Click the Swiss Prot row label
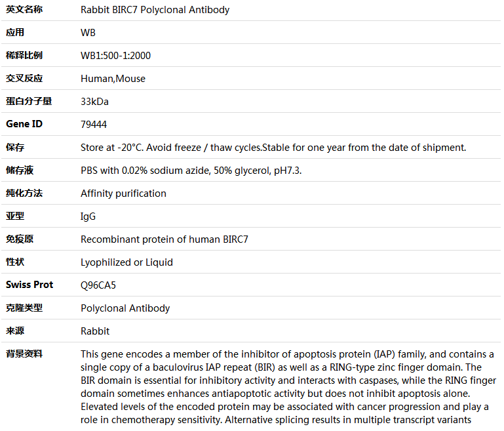Image resolution: width=504 pixels, height=431 pixels. (x=29, y=285)
